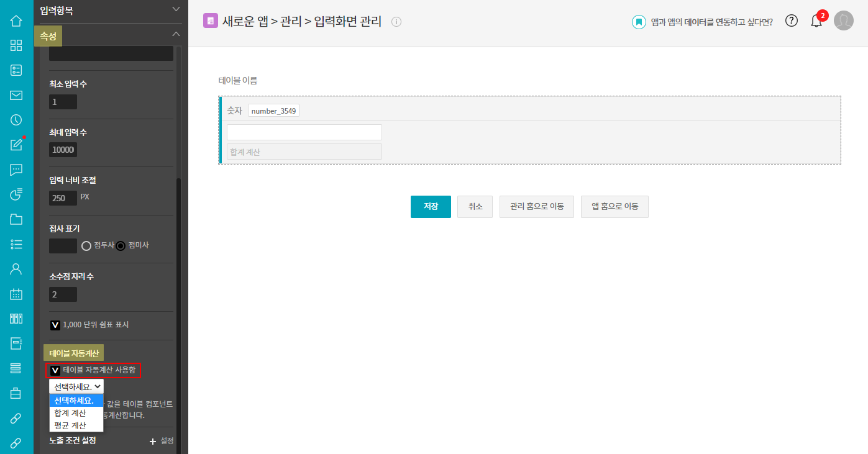Choose 합계 계산 from the dropdown list
Screen dimensions: 868x454
coord(70,413)
